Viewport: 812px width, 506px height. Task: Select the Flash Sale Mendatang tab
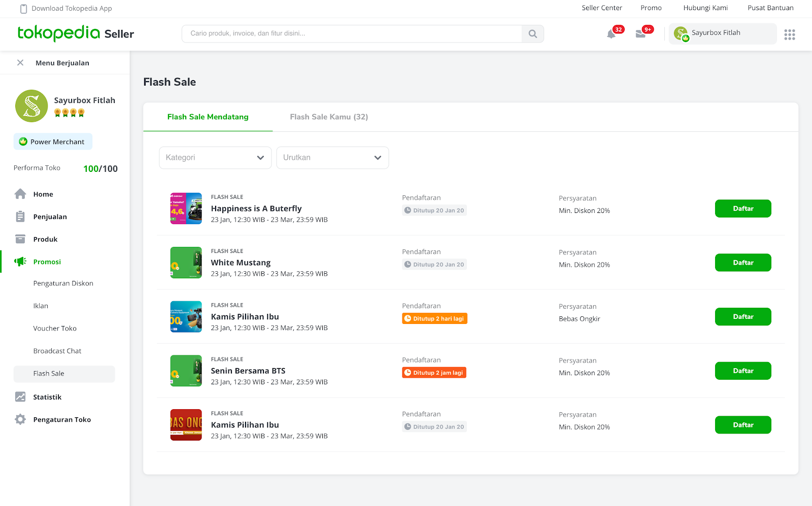pyautogui.click(x=208, y=117)
